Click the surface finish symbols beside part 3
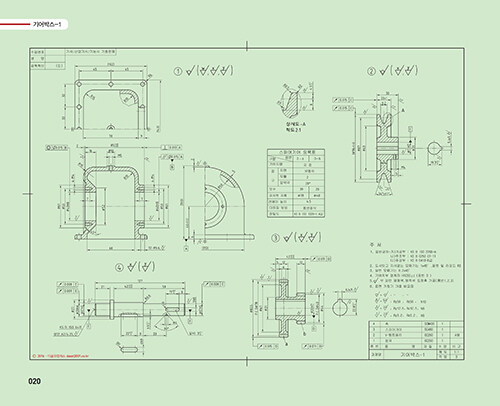Image resolution: width=500 pixels, height=406 pixels. [302, 237]
